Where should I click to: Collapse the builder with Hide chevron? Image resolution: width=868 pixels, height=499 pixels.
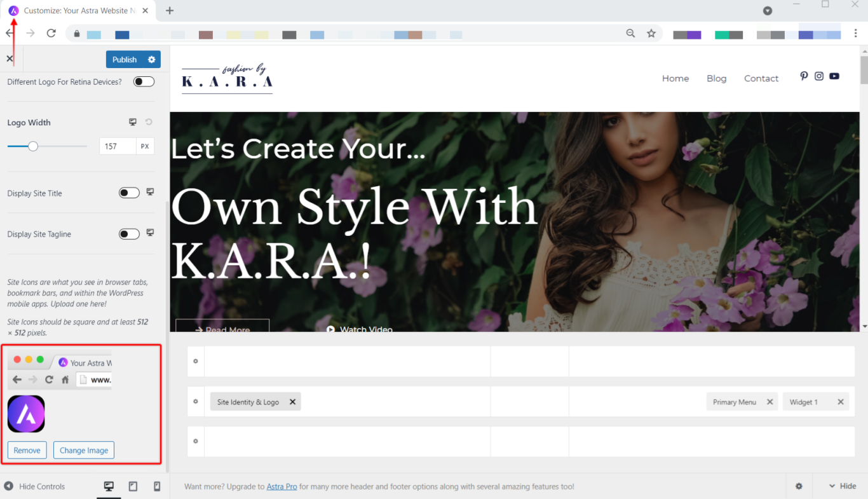tap(843, 486)
